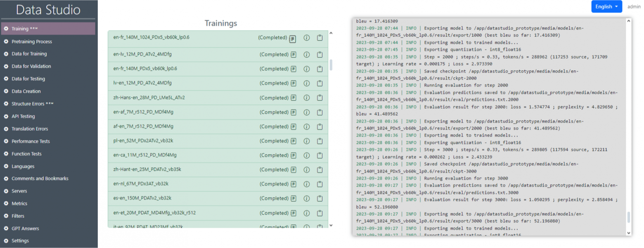Click clipboard icon for af-en_7M_r512_PD_MDf4Mg

pos(320,126)
